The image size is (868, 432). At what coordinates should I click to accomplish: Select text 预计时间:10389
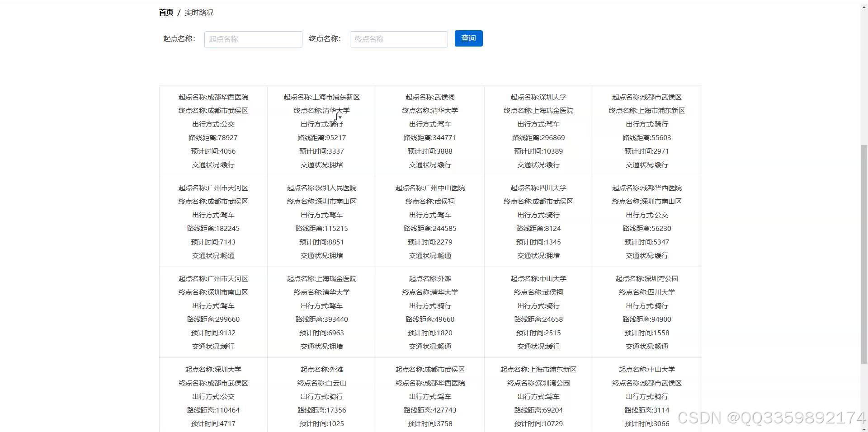pyautogui.click(x=538, y=151)
